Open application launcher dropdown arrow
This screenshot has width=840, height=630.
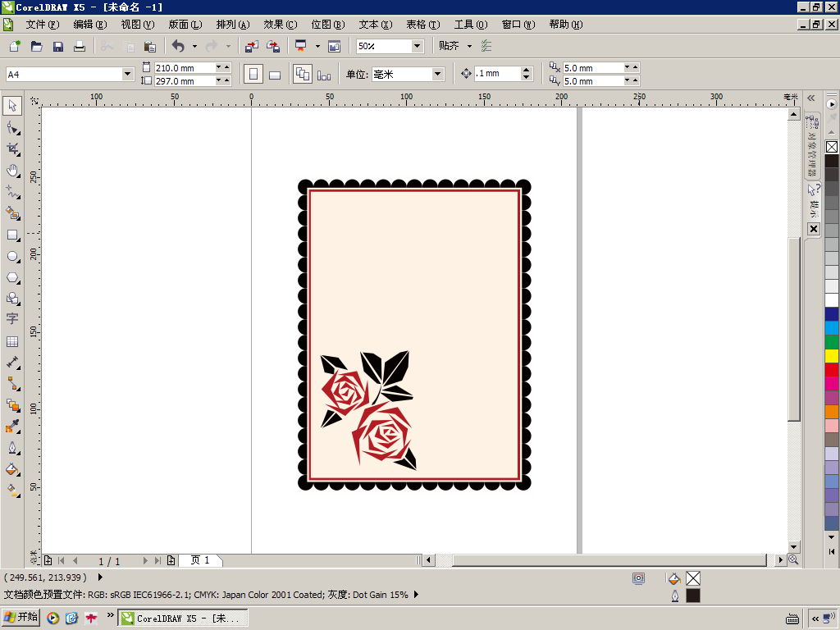click(317, 46)
